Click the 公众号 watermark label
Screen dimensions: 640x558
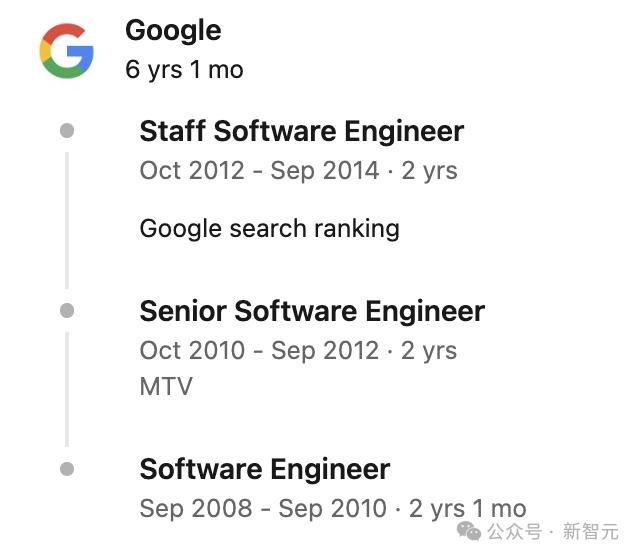click(520, 530)
